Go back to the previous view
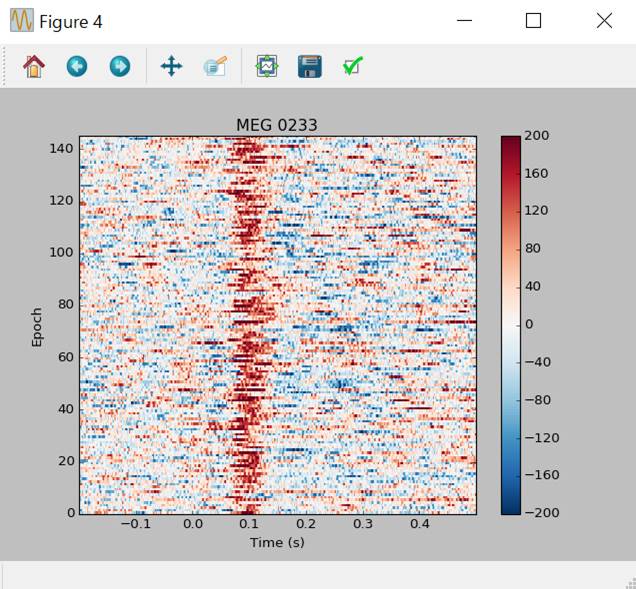 (77, 67)
